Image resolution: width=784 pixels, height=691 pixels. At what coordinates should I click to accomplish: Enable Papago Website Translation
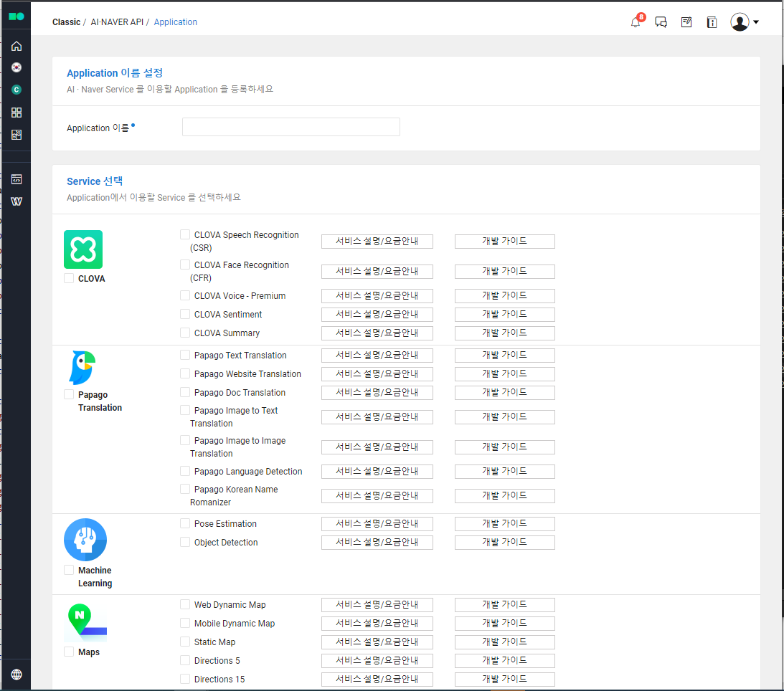(185, 373)
